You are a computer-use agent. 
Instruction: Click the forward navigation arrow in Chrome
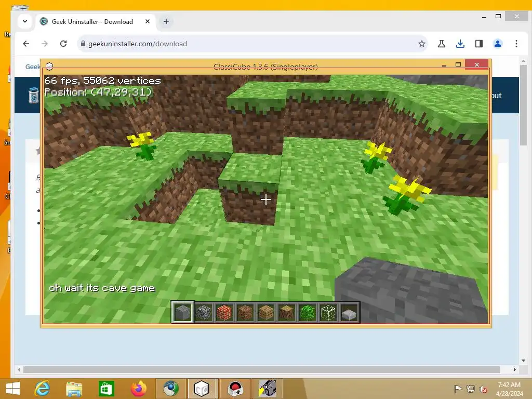pyautogui.click(x=45, y=44)
